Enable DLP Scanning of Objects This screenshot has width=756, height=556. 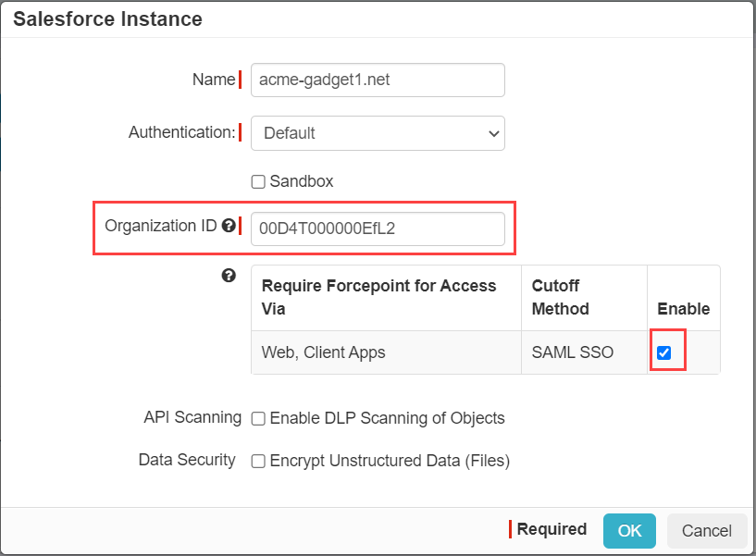click(257, 418)
